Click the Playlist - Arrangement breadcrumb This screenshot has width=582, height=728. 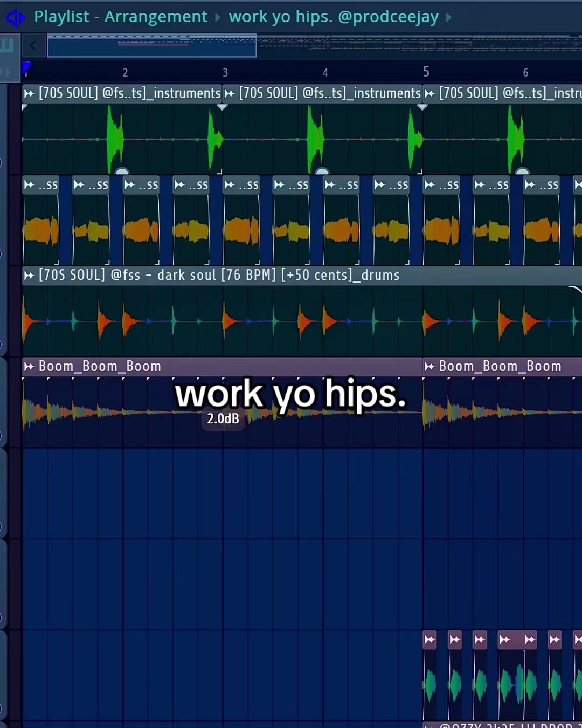(120, 17)
